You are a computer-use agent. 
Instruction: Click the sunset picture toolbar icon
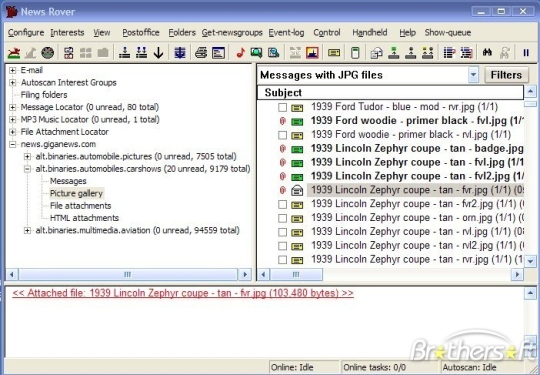[312, 53]
